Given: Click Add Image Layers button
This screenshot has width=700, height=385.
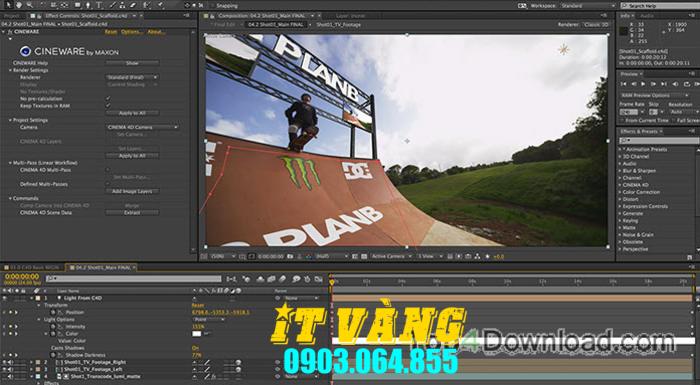Looking at the screenshot, I should click(x=132, y=191).
